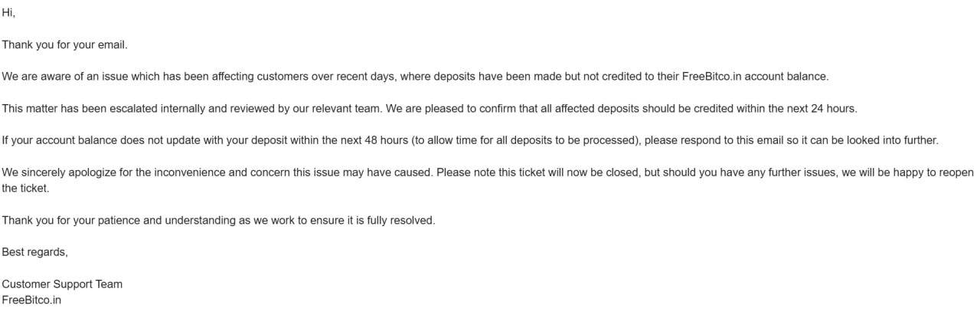Click "This matter has been escalated" phrase
The image size is (980, 315).
[78, 109]
